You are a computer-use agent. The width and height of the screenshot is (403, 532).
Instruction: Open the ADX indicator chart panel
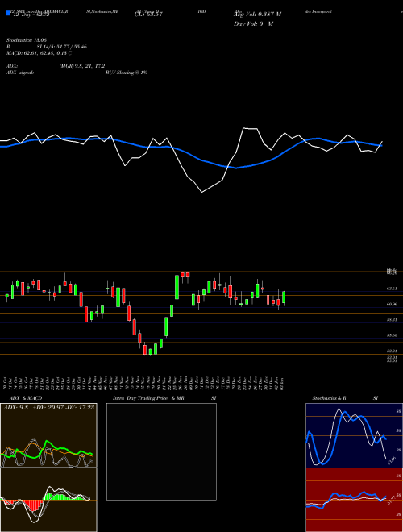48,435
